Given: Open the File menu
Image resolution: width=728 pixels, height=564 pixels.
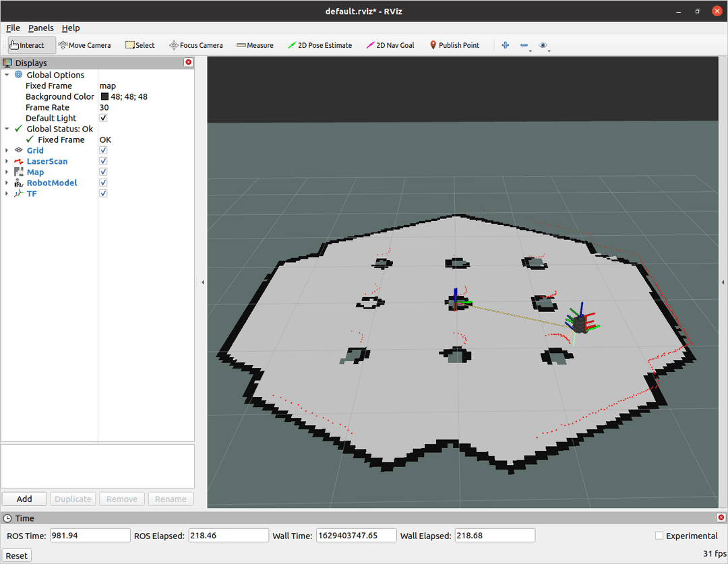Looking at the screenshot, I should pos(13,28).
